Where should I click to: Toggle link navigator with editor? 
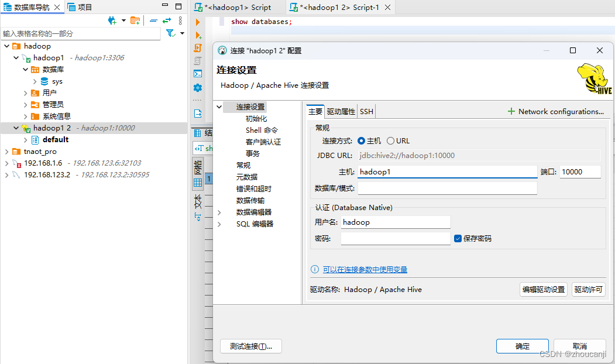166,20
